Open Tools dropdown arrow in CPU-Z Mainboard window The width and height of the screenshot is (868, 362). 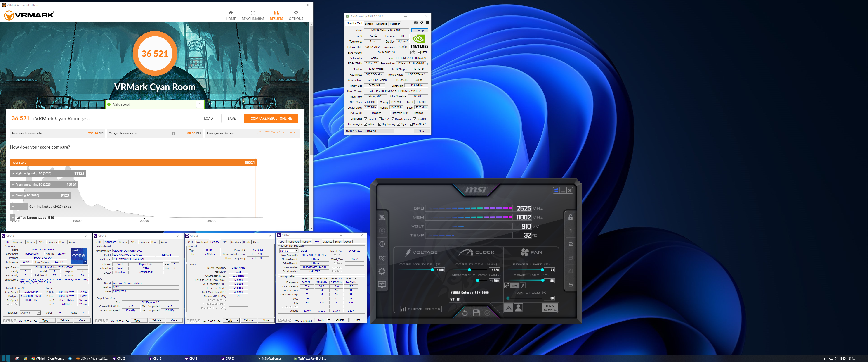click(146, 321)
